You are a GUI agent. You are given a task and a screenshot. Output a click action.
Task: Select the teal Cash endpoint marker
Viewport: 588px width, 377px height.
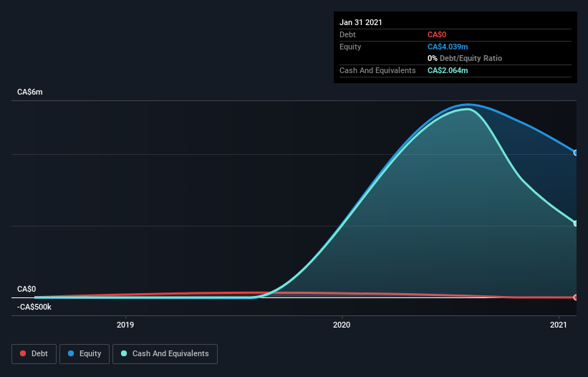(576, 223)
